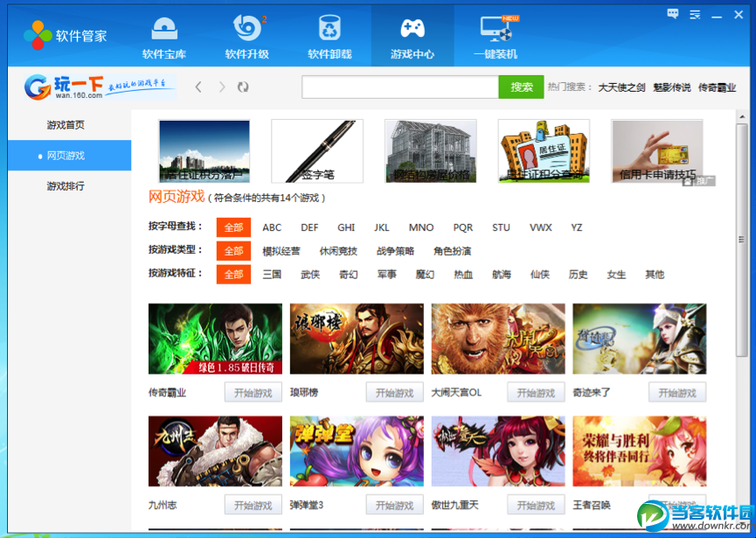756x538 pixels.
Task: Open hot search 魅影传说
Action: 671,87
